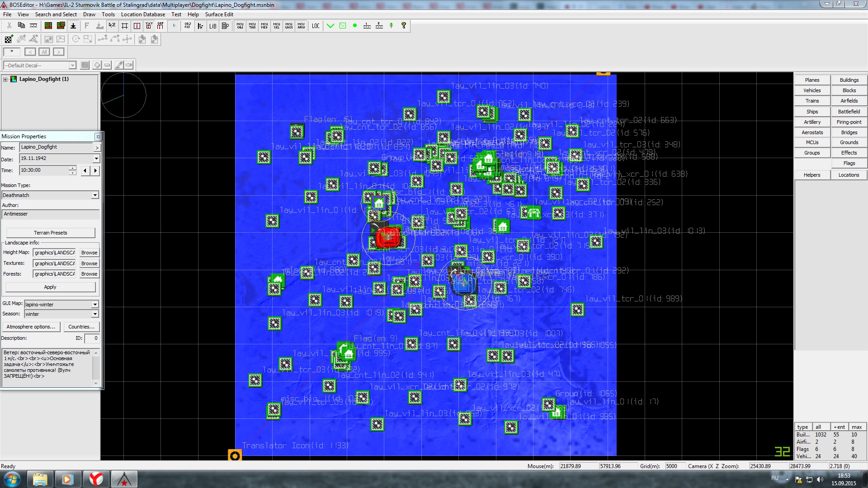Open Atmosphere options
This screenshot has height=488, width=868.
(31, 327)
